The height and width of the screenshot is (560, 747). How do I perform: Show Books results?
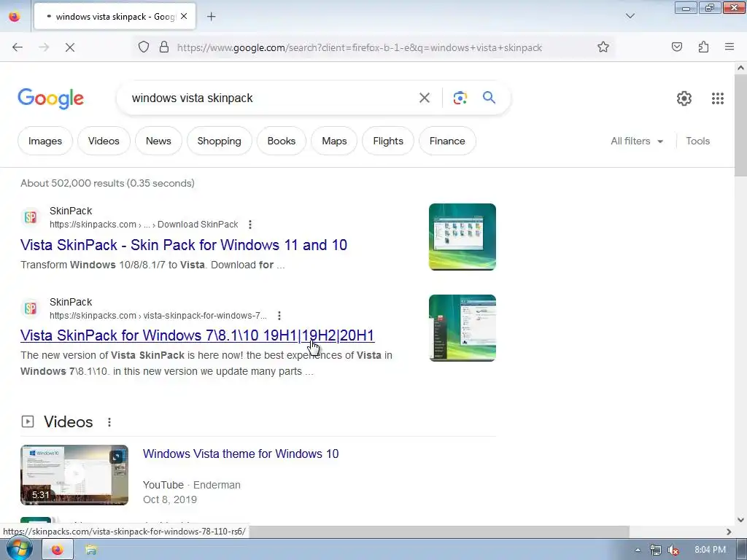tap(281, 141)
